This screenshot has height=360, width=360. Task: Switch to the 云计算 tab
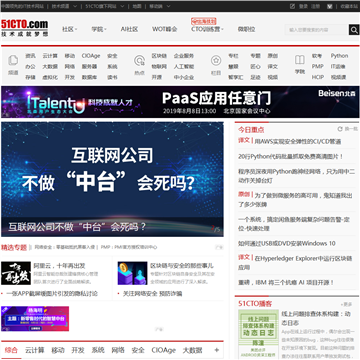click(35, 350)
